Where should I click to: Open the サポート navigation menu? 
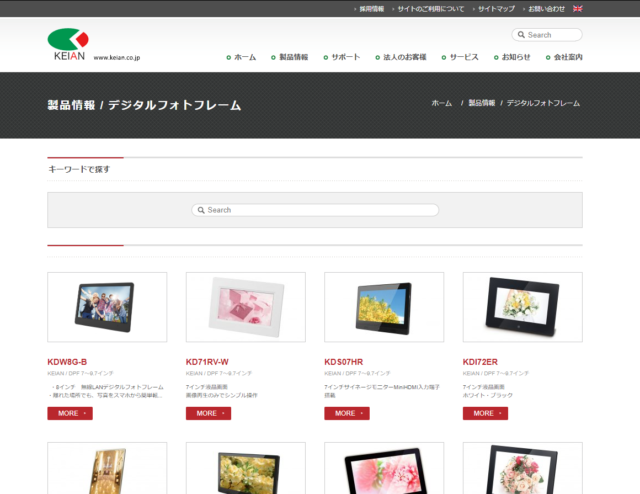[345, 57]
